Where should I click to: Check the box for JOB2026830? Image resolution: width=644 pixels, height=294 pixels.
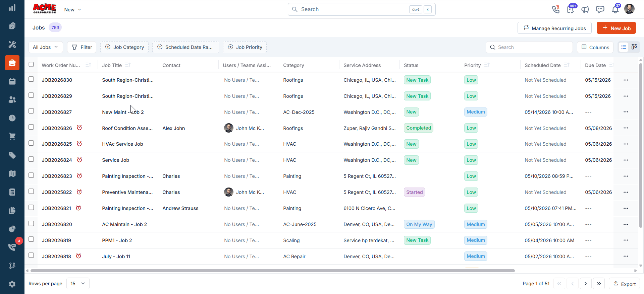(x=31, y=79)
